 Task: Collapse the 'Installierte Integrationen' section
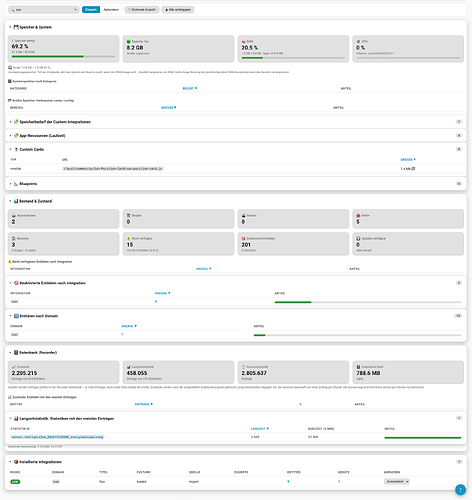pyautogui.click(x=10, y=462)
